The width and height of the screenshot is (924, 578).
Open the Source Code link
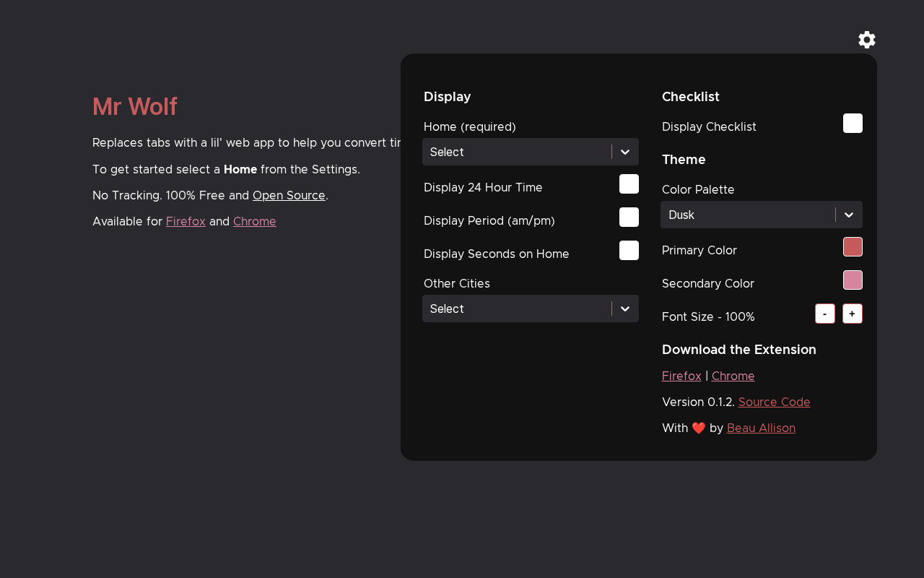[774, 402]
